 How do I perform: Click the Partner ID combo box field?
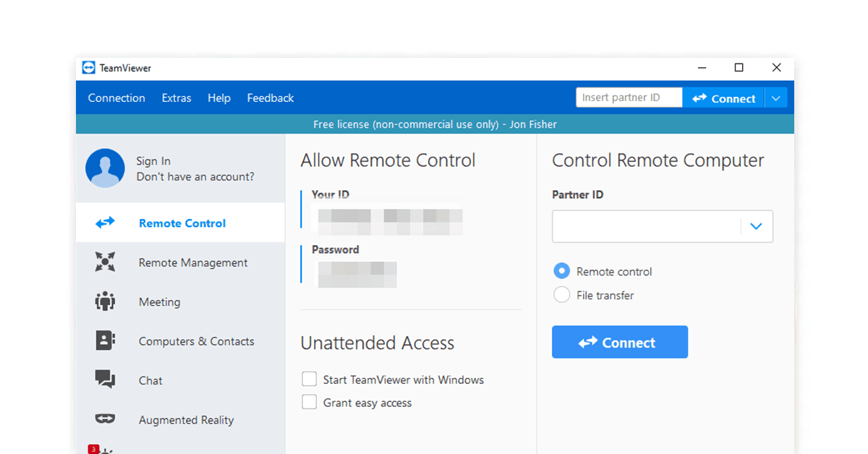click(x=663, y=226)
